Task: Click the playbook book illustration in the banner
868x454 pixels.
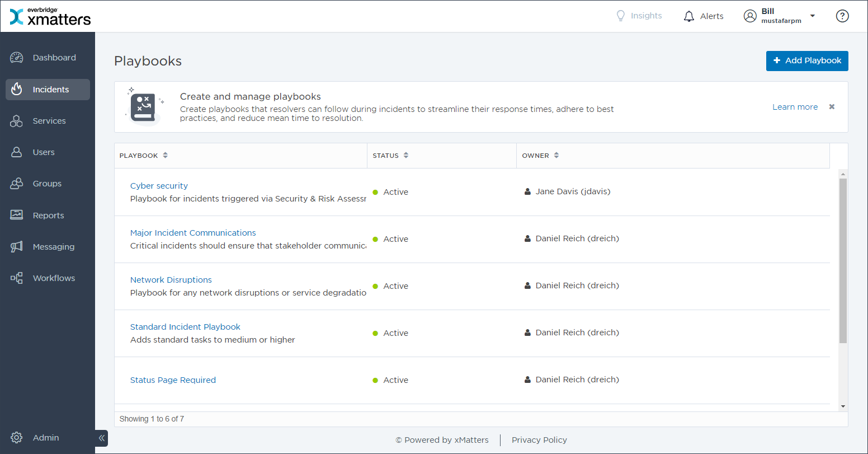Action: 145,106
